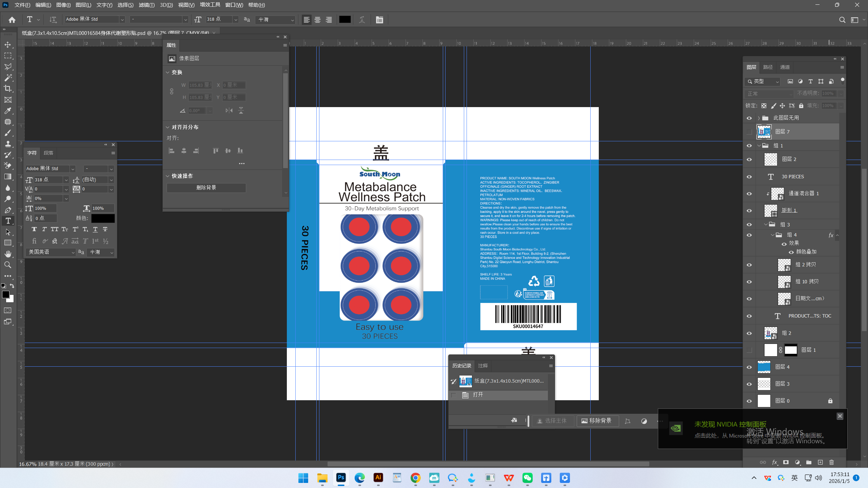Switch to the 通道 tab
Viewport: 868px width, 488px height.
[x=785, y=67]
